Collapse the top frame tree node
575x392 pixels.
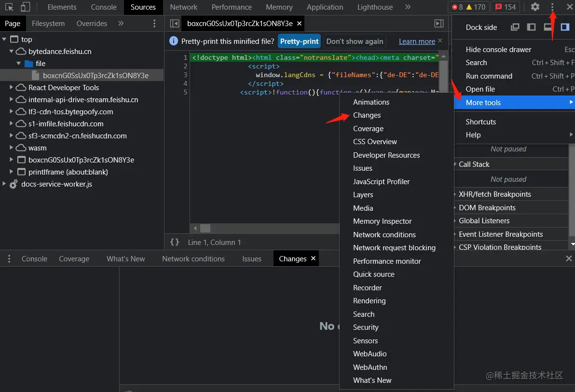(x=4, y=39)
